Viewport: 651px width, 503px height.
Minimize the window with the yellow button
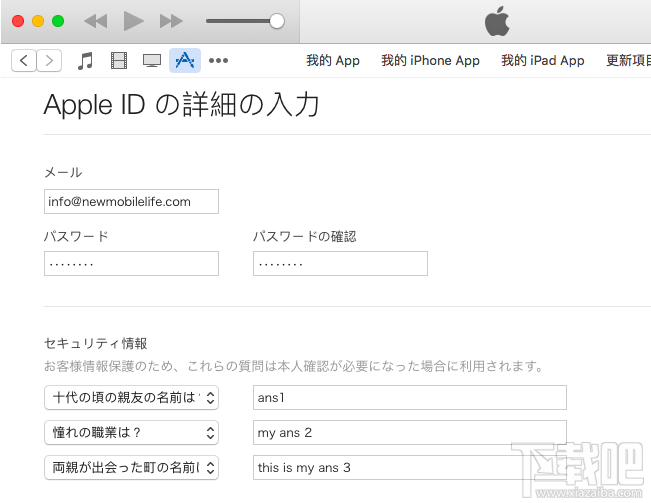tap(38, 21)
